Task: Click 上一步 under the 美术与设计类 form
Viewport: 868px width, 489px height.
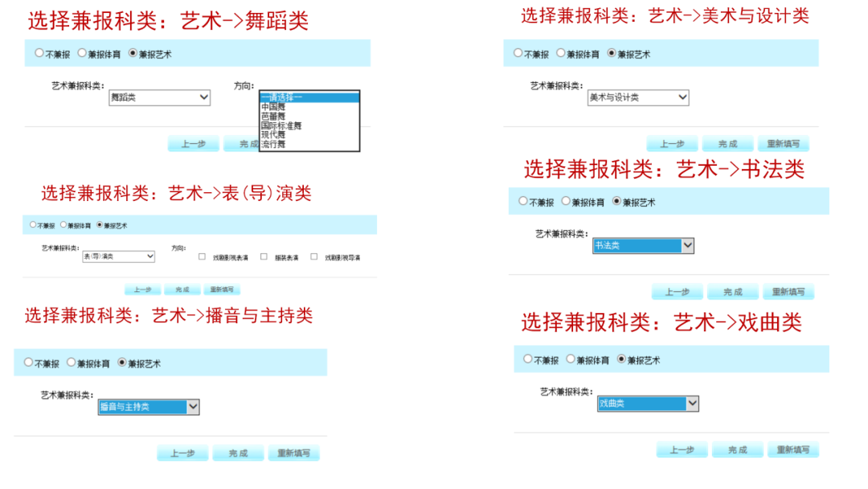Action: coord(671,143)
